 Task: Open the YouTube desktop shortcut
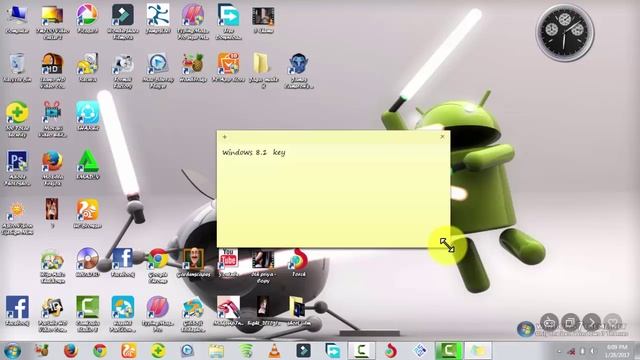(x=228, y=262)
